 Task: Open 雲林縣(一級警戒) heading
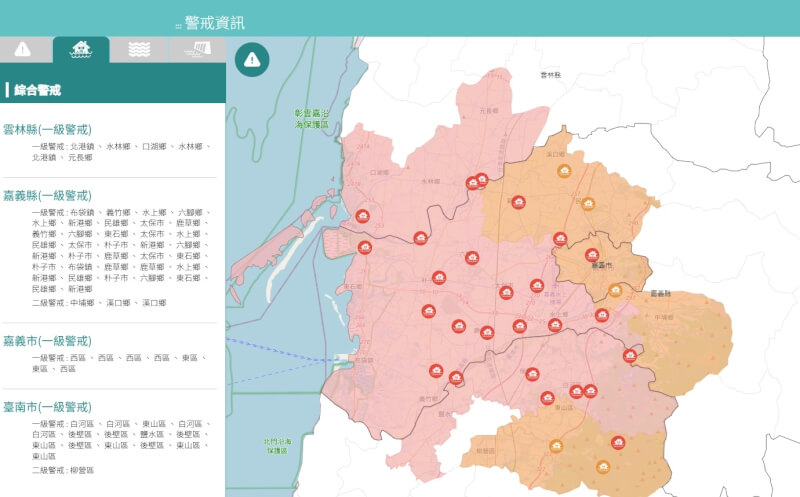click(47, 130)
